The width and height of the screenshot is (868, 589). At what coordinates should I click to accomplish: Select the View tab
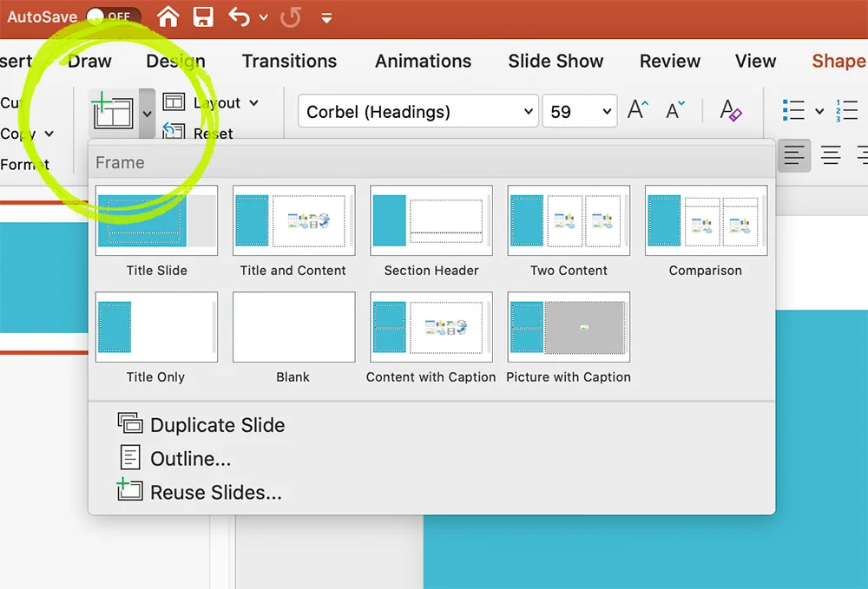[x=755, y=61]
